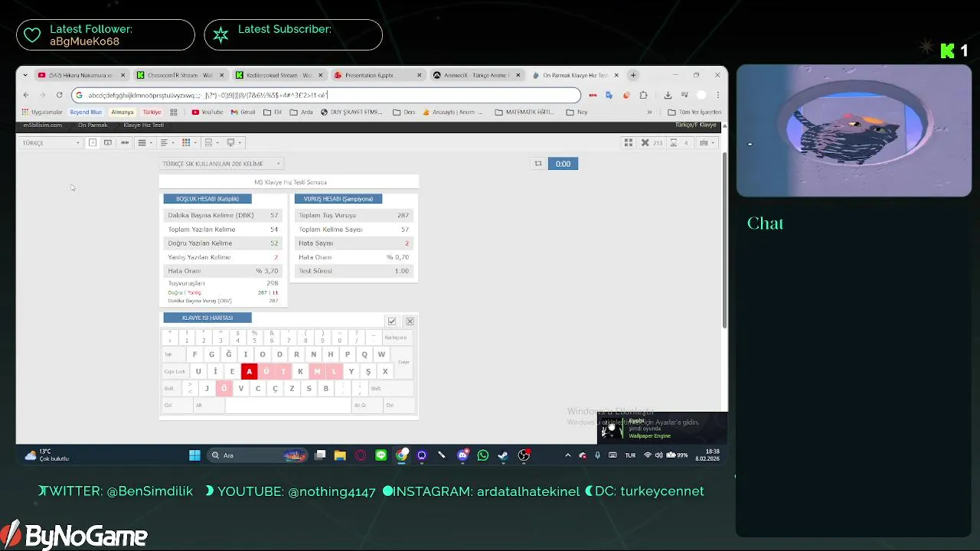Open the YouTube bookmark
Image resolution: width=980 pixels, height=551 pixels.
207,112
